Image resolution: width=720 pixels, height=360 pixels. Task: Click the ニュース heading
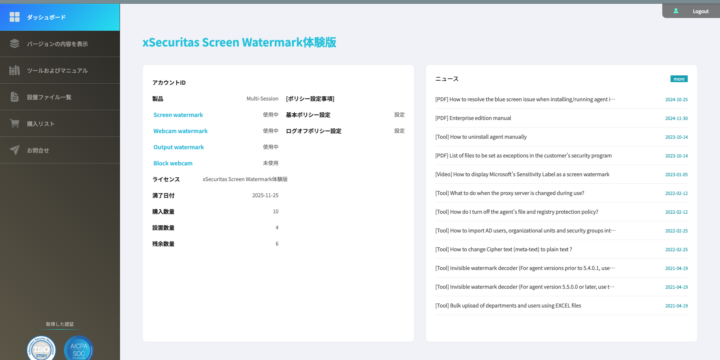coord(447,79)
